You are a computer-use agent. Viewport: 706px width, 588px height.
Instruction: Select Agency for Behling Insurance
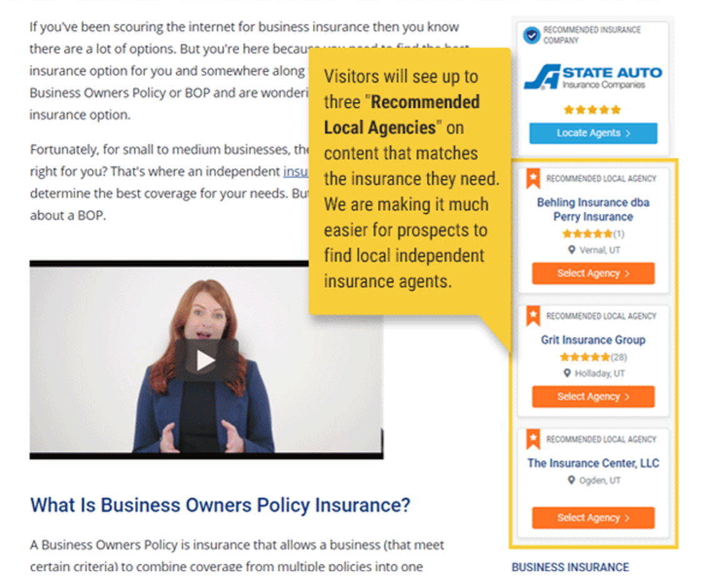tap(593, 273)
